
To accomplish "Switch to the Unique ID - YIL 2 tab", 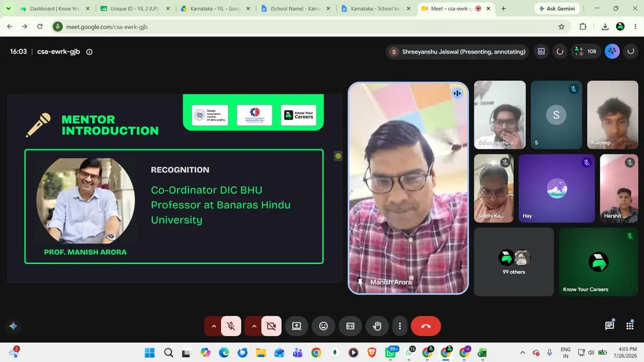I will pos(135,9).
